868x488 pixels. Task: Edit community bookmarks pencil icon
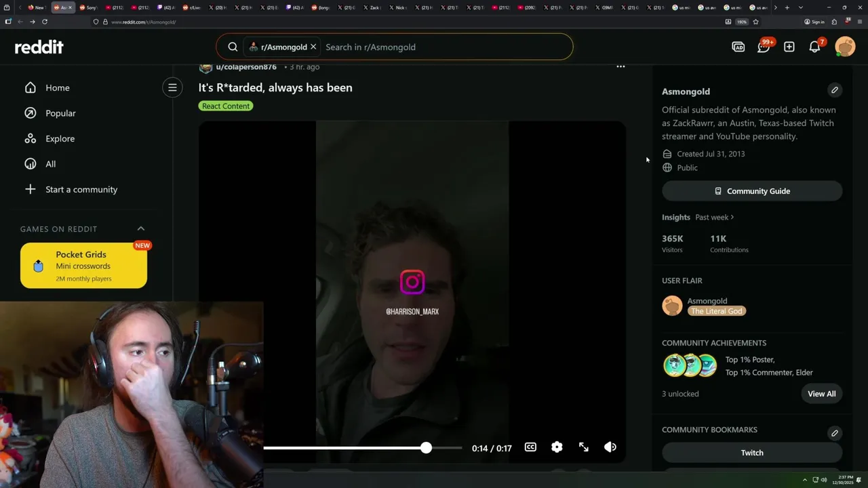tap(835, 433)
